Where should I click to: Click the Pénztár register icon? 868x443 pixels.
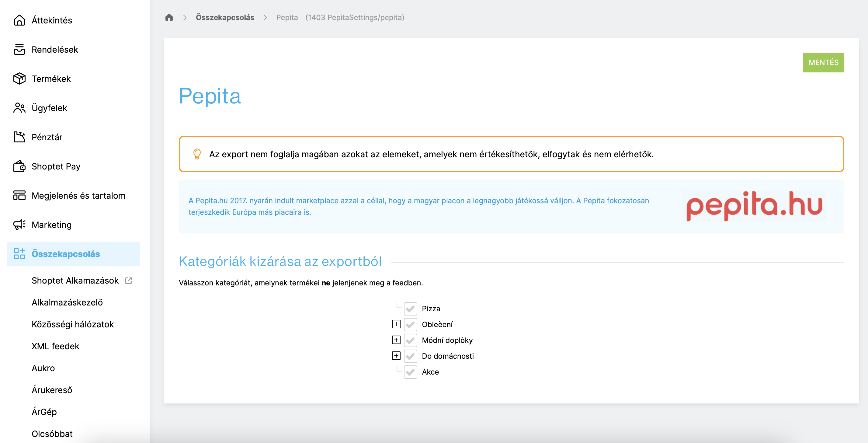click(19, 137)
